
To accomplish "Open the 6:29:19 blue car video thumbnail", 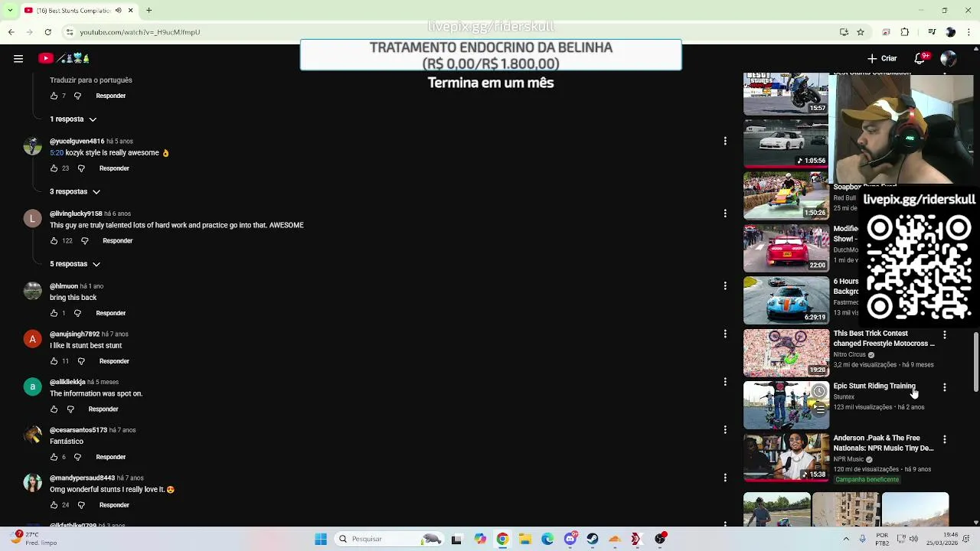I will click(x=786, y=301).
